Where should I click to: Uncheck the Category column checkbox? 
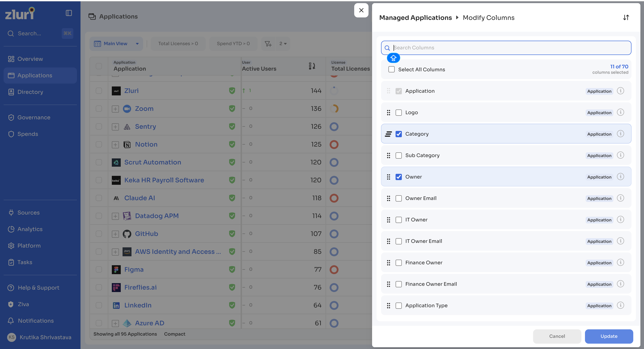point(398,134)
